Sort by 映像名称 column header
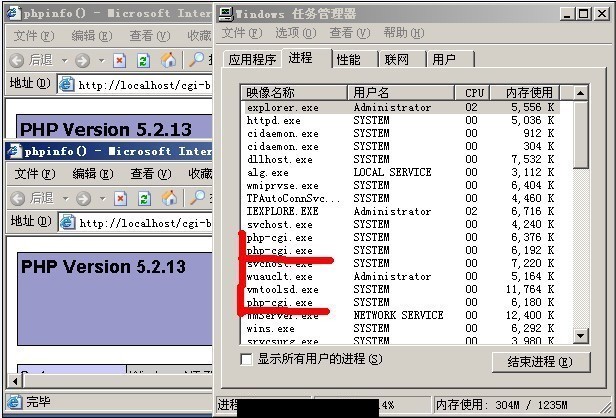This screenshot has width=616, height=418. (x=294, y=93)
